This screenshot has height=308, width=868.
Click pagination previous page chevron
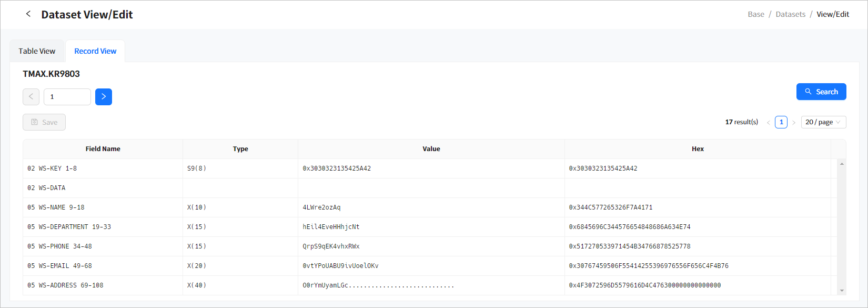click(x=768, y=122)
